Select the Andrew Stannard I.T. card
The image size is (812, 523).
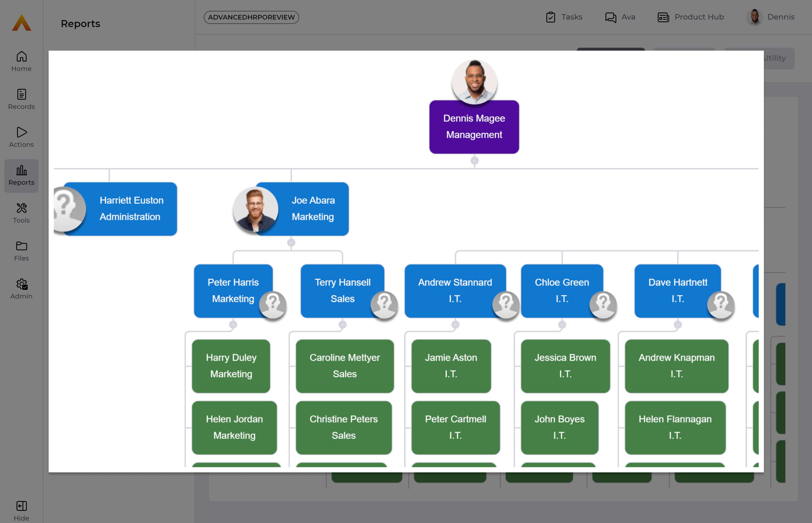click(455, 291)
